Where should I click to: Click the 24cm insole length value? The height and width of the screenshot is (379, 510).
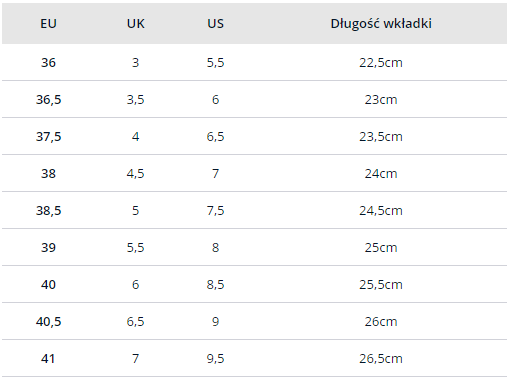click(x=381, y=174)
